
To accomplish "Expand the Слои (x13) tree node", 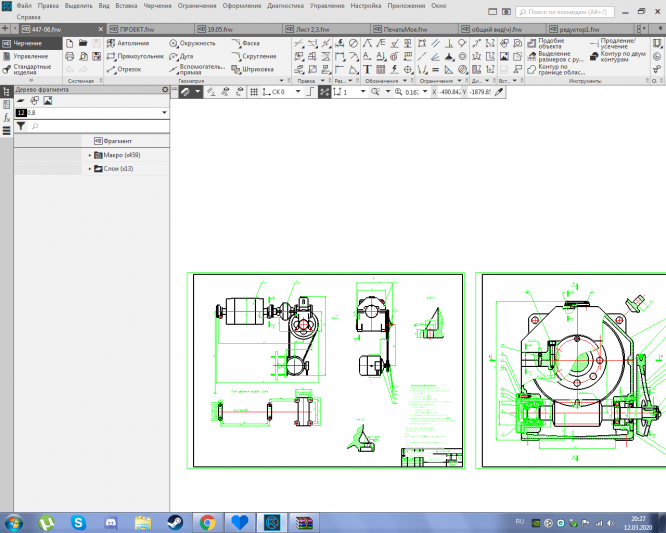I will [90, 169].
